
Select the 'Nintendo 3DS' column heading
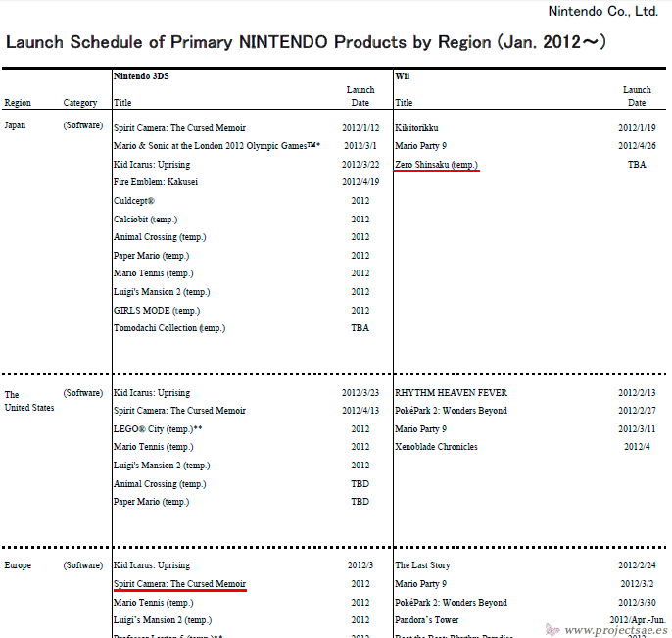(x=141, y=76)
